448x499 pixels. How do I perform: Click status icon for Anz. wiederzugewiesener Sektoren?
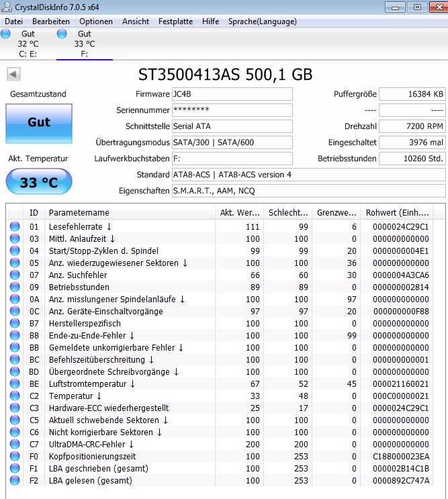tap(15, 263)
